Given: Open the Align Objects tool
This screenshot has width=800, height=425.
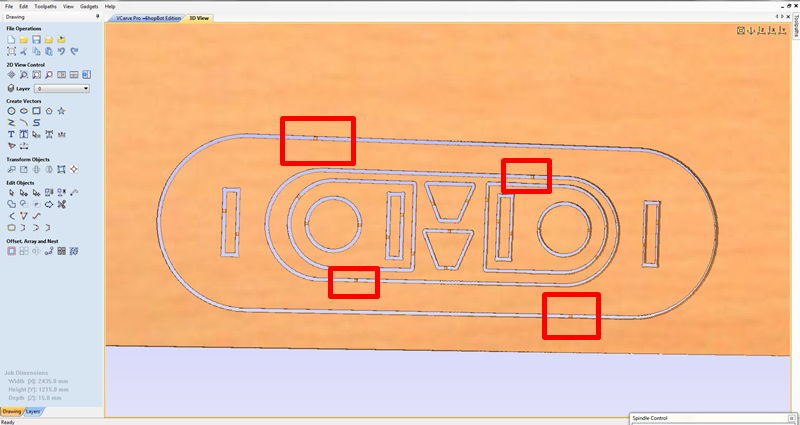Looking at the screenshot, I should pyautogui.click(x=74, y=169).
